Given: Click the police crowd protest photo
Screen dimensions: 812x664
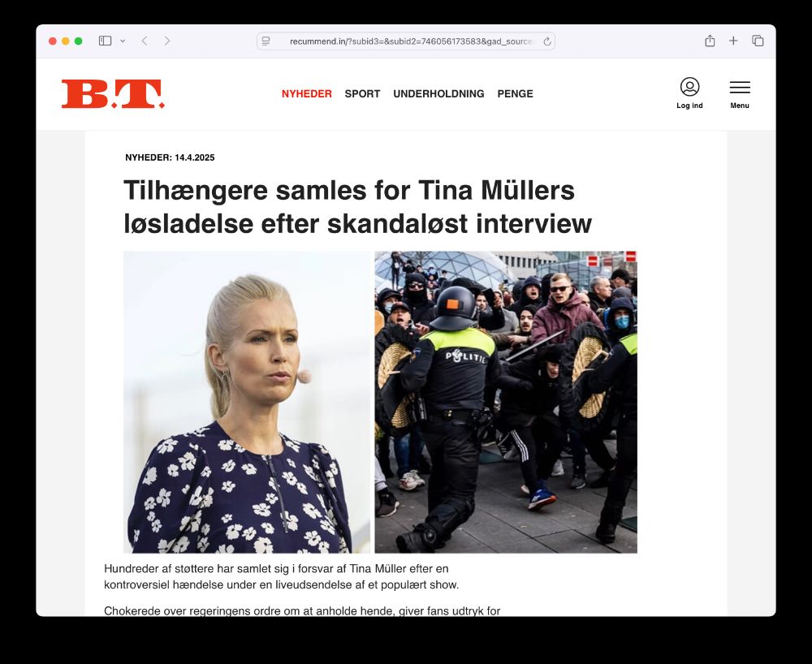Looking at the screenshot, I should pyautogui.click(x=506, y=402).
